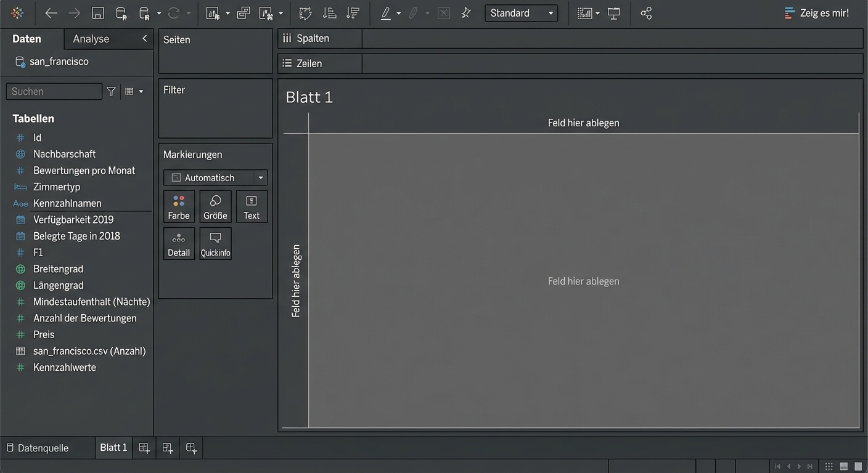This screenshot has height=473, width=868.
Task: Click the filter icon beside search field
Action: point(111,92)
